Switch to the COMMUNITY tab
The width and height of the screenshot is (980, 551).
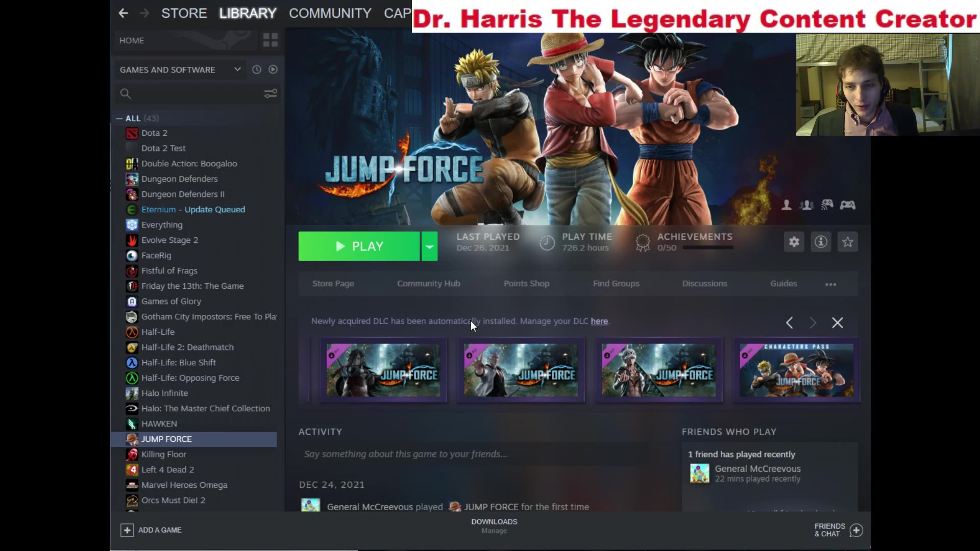(330, 13)
